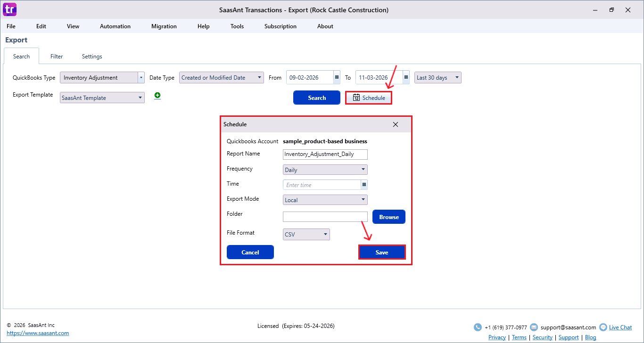Click the email envelope icon in the footer
Screen dimensions: 644x343
(x=534, y=327)
